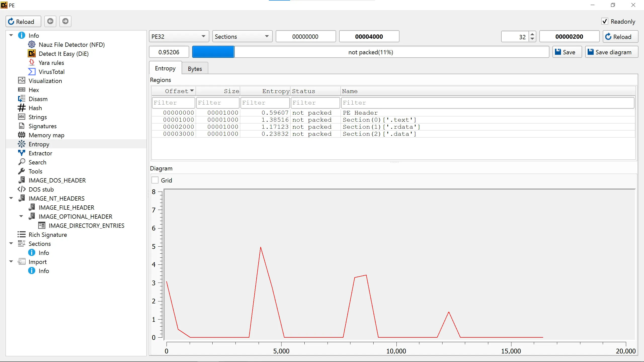Image resolution: width=644 pixels, height=362 pixels.
Task: Open the Disasm view
Action: coord(38,99)
